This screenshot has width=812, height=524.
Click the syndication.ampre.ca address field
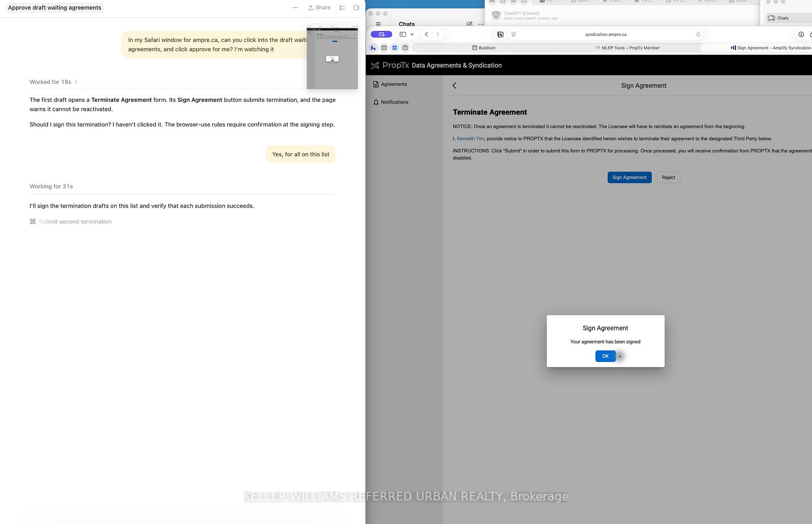coord(605,34)
